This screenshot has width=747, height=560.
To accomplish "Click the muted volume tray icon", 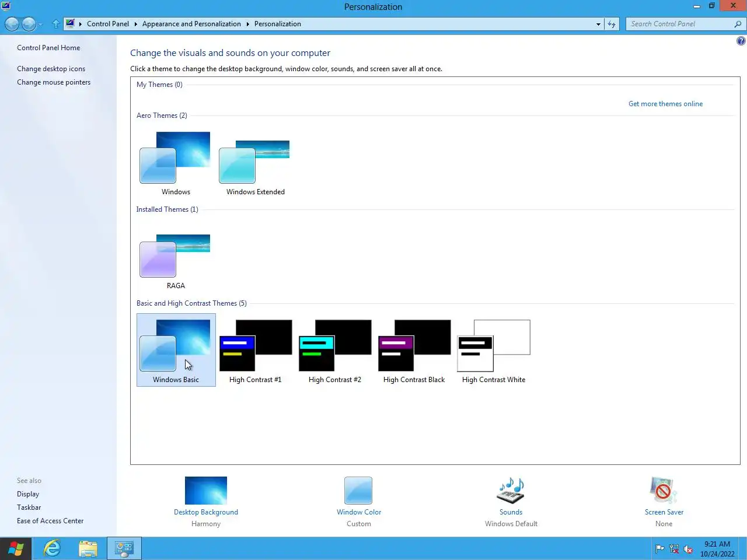I will [688, 549].
